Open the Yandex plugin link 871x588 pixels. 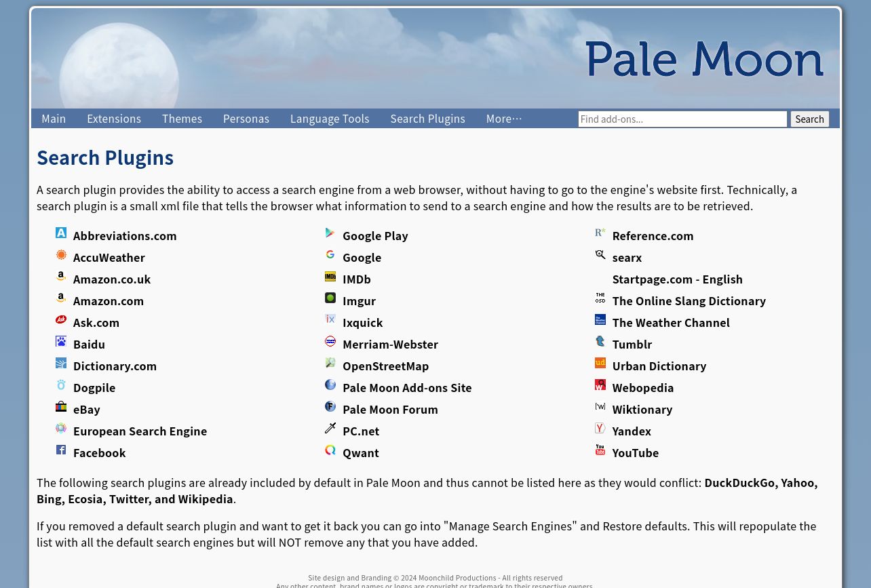[631, 431]
